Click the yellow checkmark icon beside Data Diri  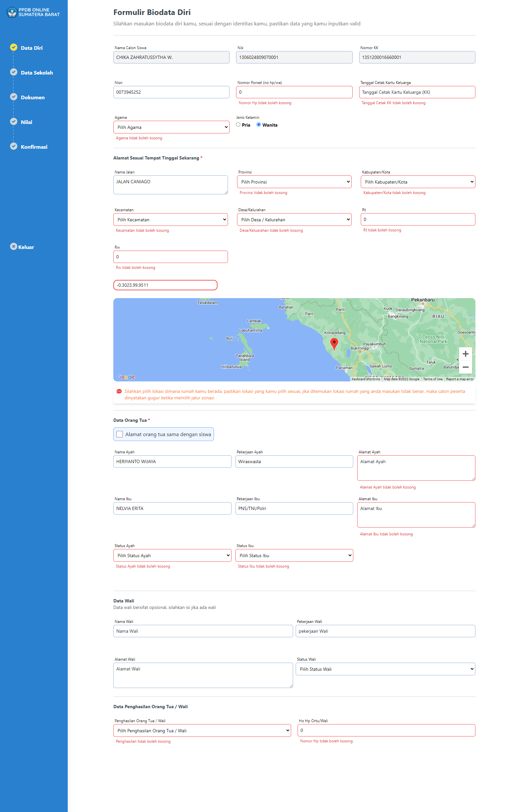coord(14,47)
